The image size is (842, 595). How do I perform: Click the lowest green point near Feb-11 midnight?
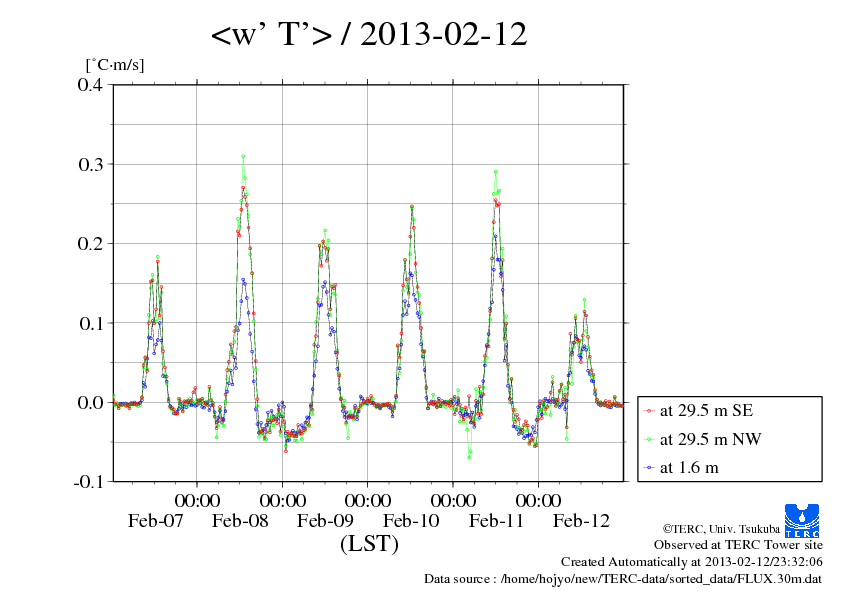point(469,458)
